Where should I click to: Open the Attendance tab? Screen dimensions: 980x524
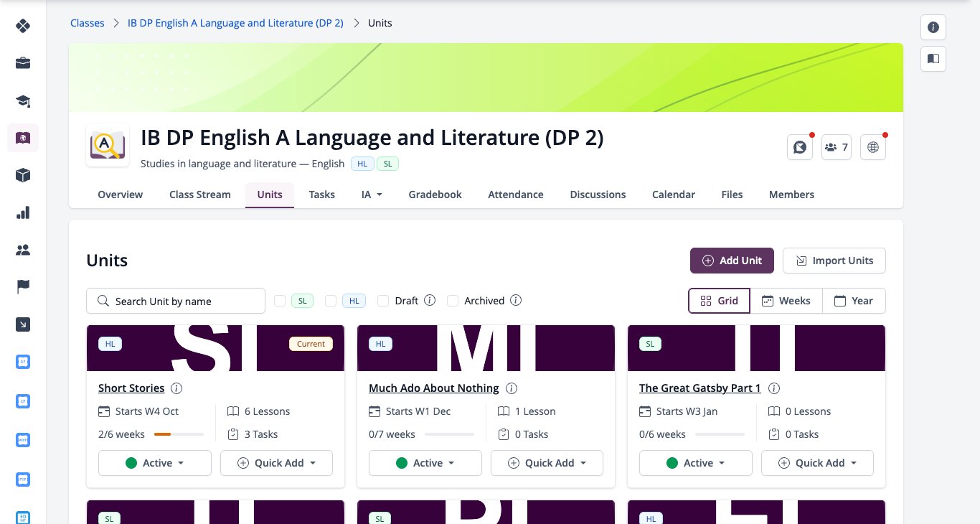point(516,195)
